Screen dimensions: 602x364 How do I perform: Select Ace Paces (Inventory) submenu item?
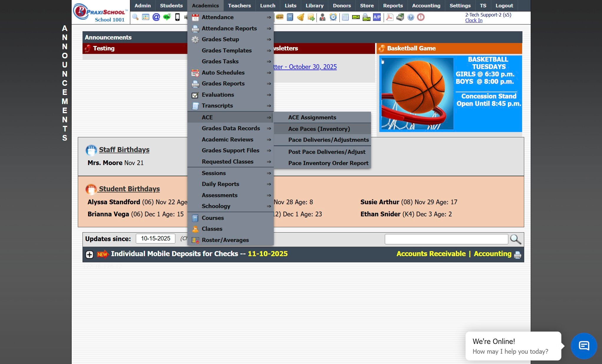tap(319, 129)
